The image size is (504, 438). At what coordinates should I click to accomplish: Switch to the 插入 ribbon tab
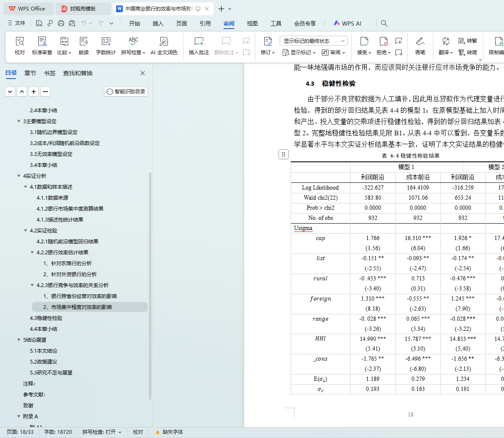click(158, 24)
